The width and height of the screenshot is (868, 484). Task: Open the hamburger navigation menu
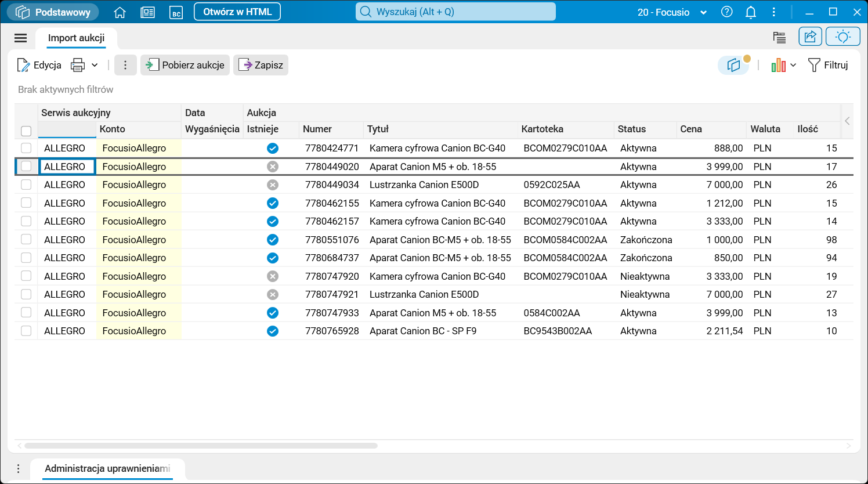pyautogui.click(x=21, y=38)
